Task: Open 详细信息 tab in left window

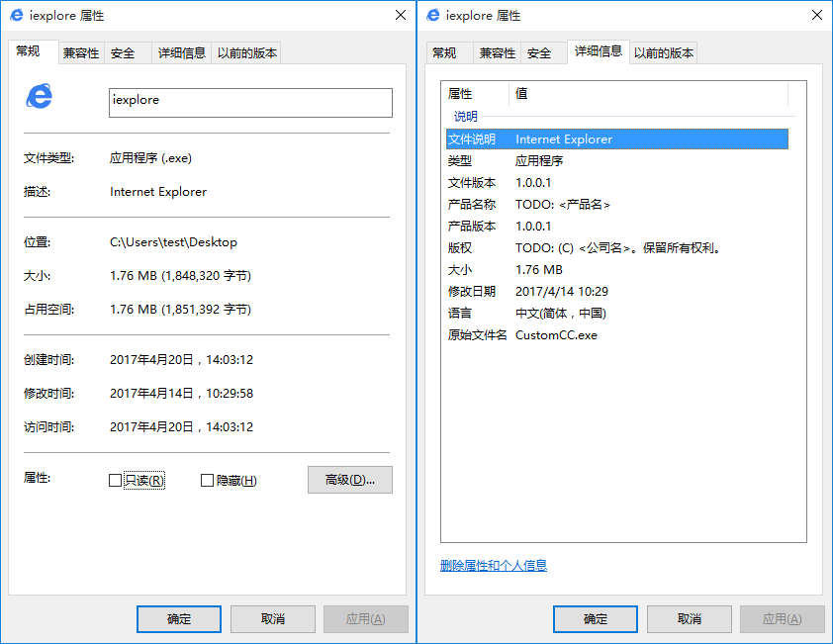Action: 182,53
